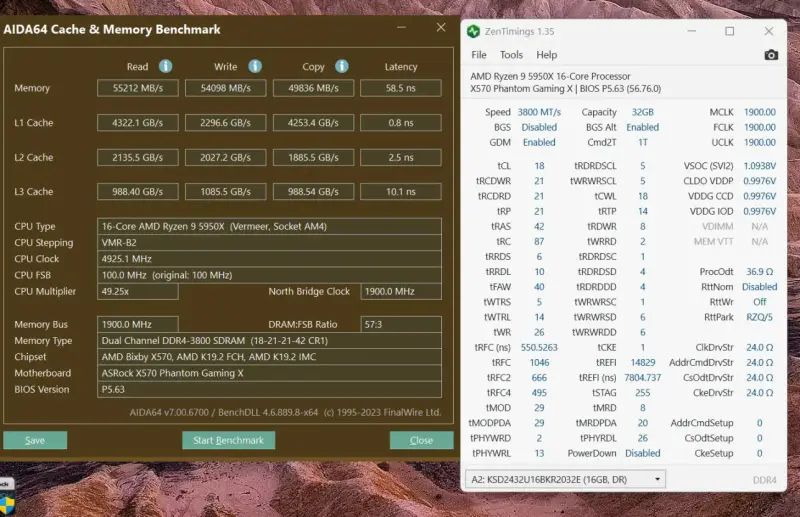Screen dimensions: 800x517
Task: Click the CPU Type field showing Ryzen 9 5950X
Action: [x=269, y=226]
